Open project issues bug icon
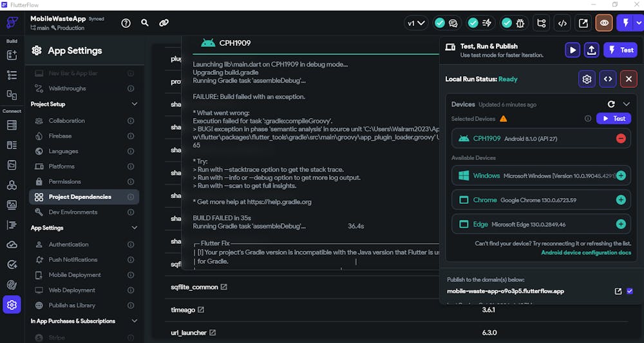Viewport: 644px width, 343px height. point(520,23)
